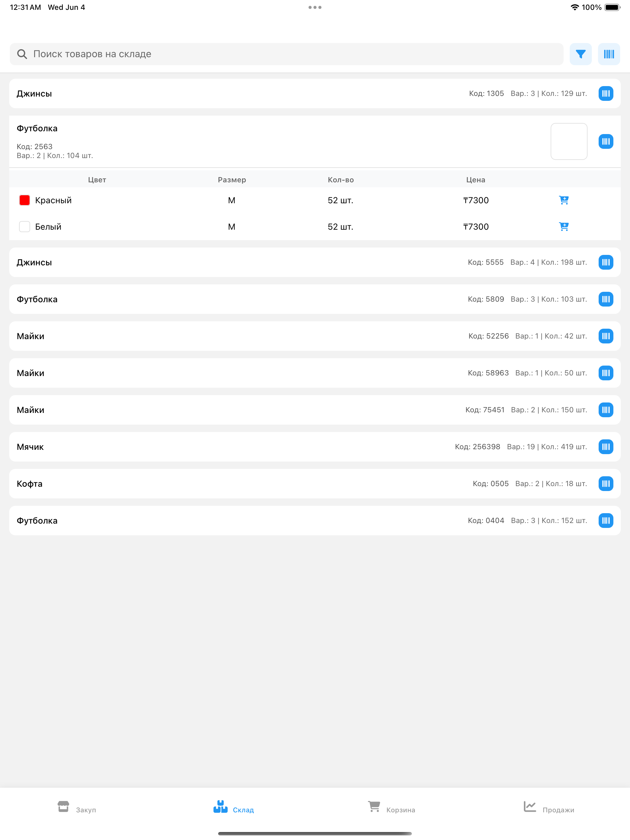Tap the Цвет column header

point(97,180)
